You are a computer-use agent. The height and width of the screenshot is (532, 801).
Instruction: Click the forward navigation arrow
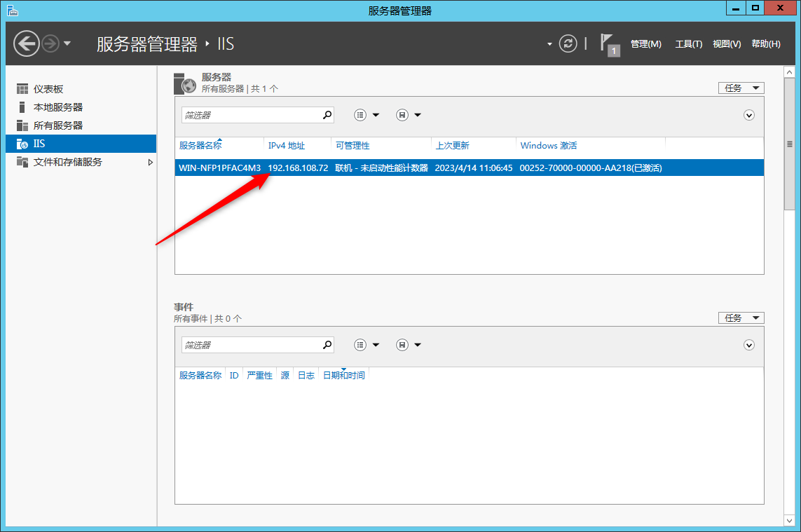[50, 43]
